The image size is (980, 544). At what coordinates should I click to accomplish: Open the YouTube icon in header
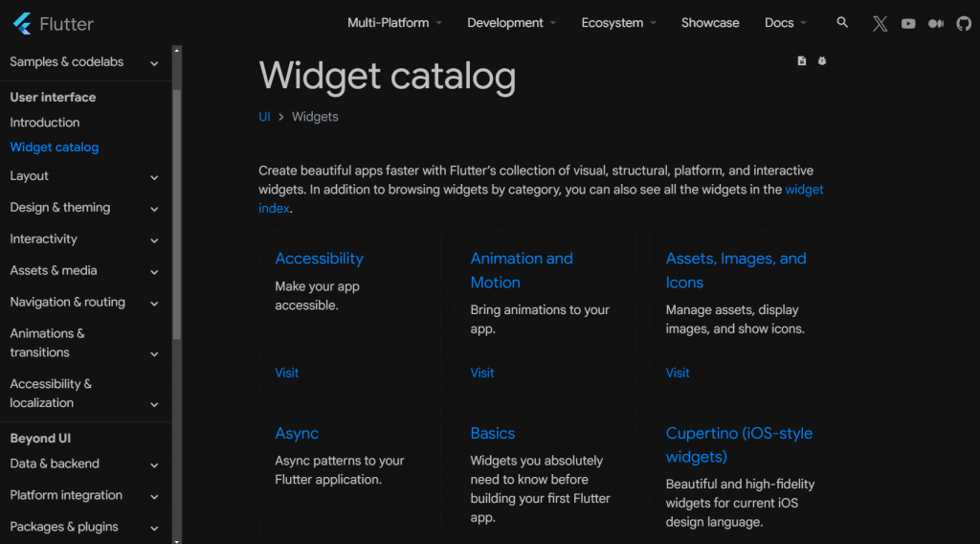[x=908, y=24]
